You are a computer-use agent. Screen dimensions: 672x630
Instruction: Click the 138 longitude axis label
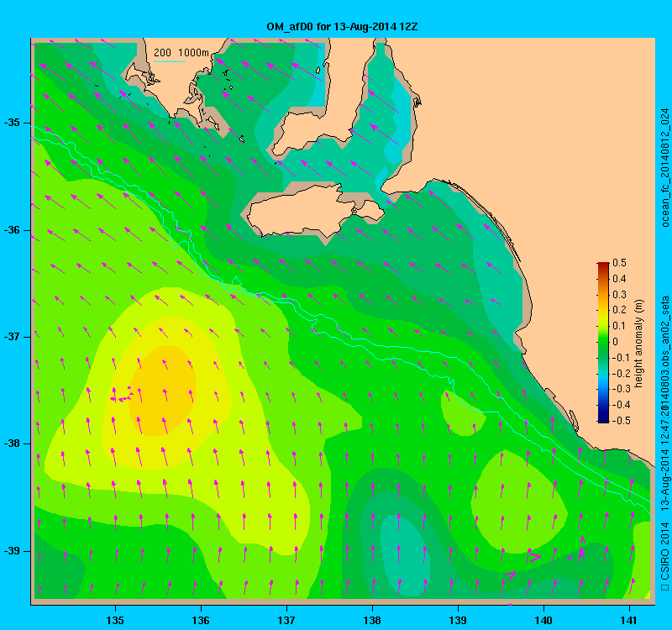pos(372,620)
